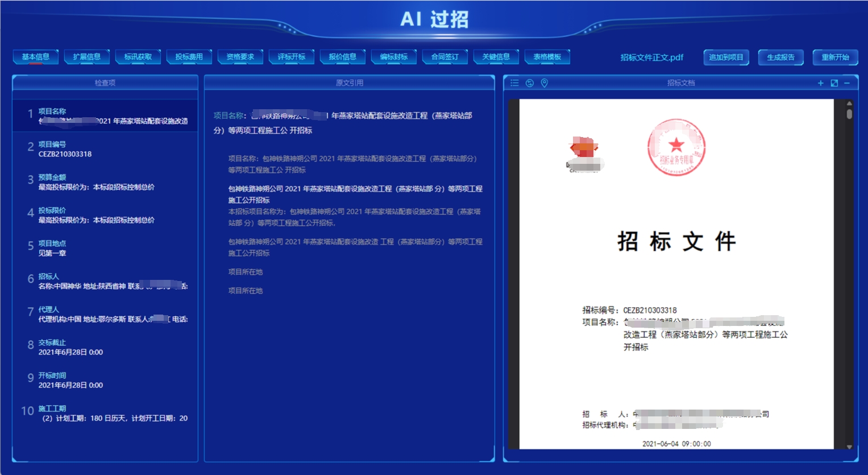The height and width of the screenshot is (475, 868).
Task: Click the 追加到项目 button
Action: click(726, 57)
